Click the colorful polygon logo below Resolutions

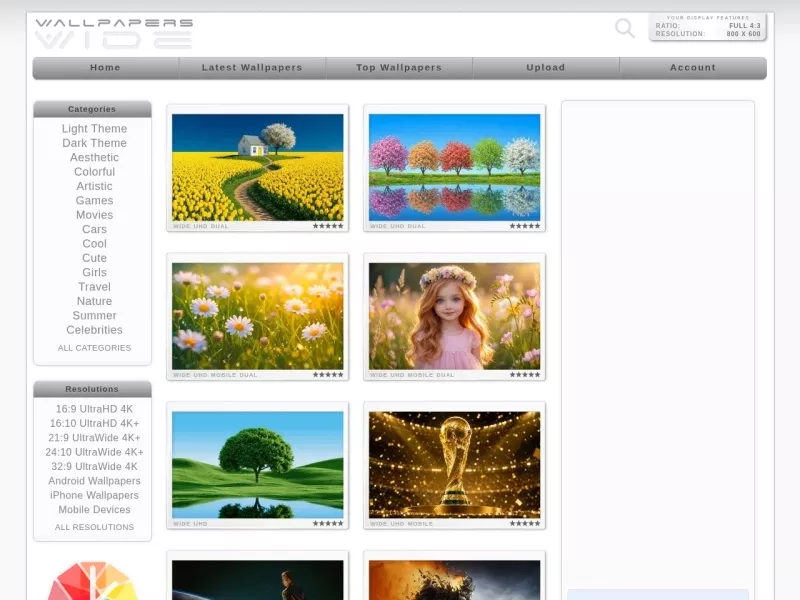tap(92, 581)
